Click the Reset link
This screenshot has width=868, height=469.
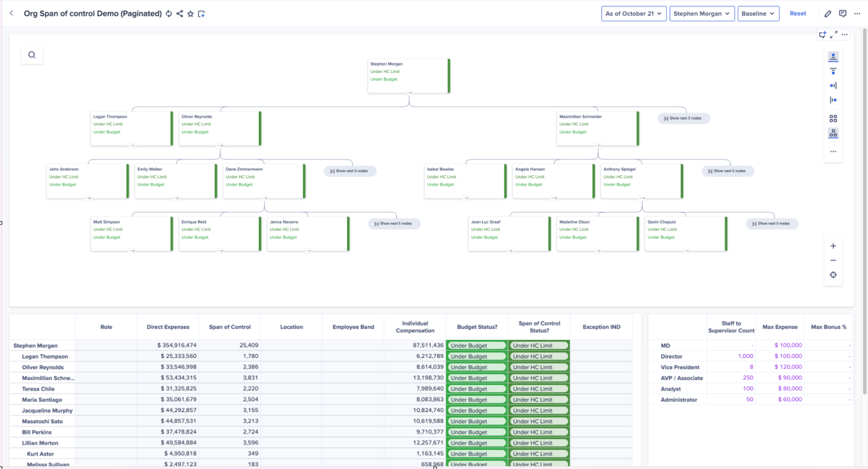point(798,14)
